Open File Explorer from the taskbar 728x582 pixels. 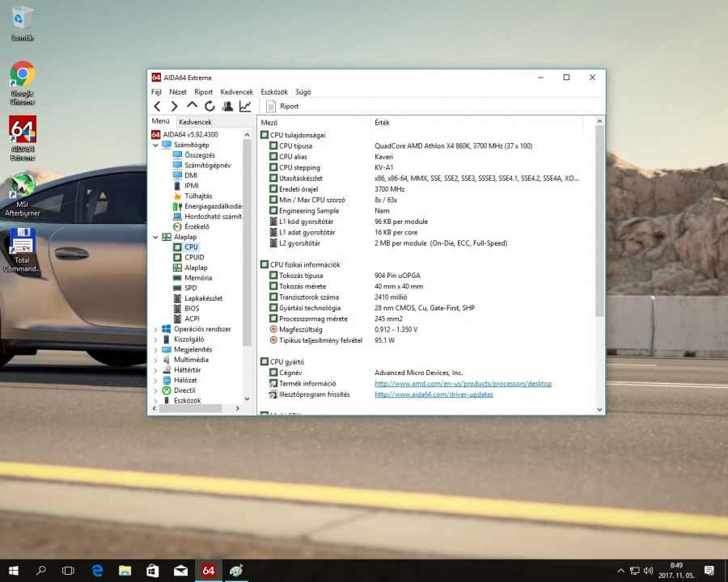pos(125,571)
